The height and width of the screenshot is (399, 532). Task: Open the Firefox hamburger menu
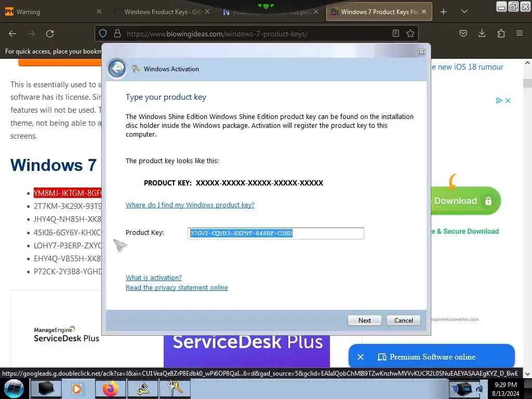520,33
